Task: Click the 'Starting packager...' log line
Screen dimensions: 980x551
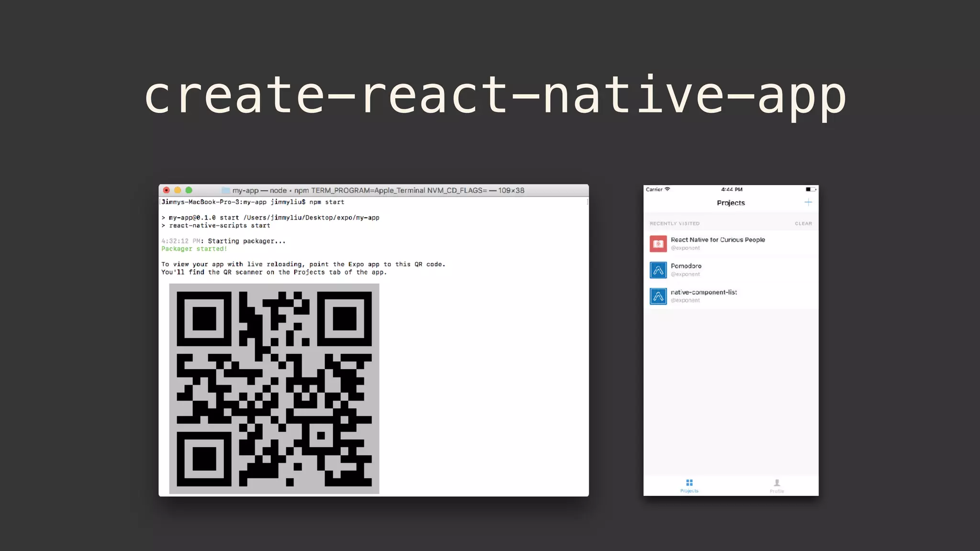Action: coord(223,241)
